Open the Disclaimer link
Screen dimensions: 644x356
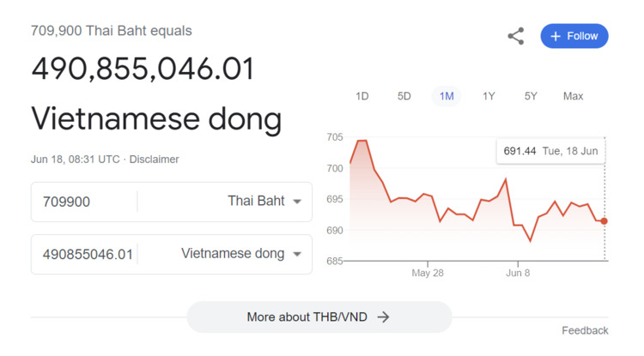154,160
